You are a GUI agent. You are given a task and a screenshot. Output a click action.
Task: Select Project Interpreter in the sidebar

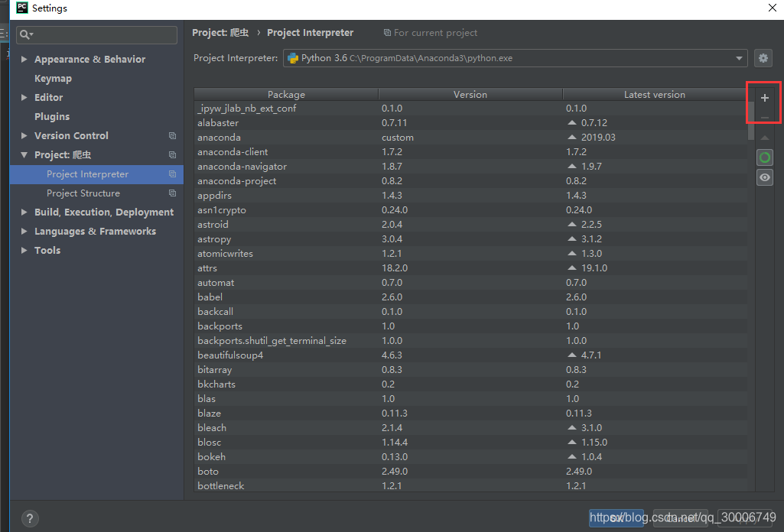point(96,174)
